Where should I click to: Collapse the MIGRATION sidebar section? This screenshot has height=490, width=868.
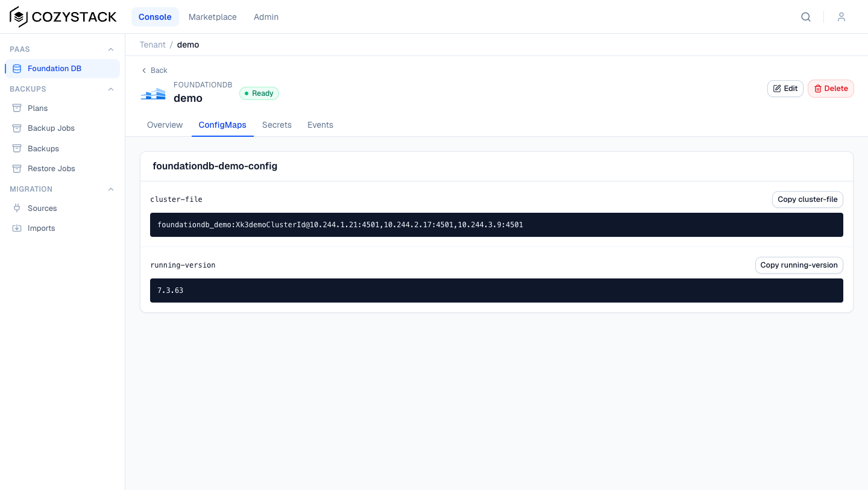click(110, 189)
